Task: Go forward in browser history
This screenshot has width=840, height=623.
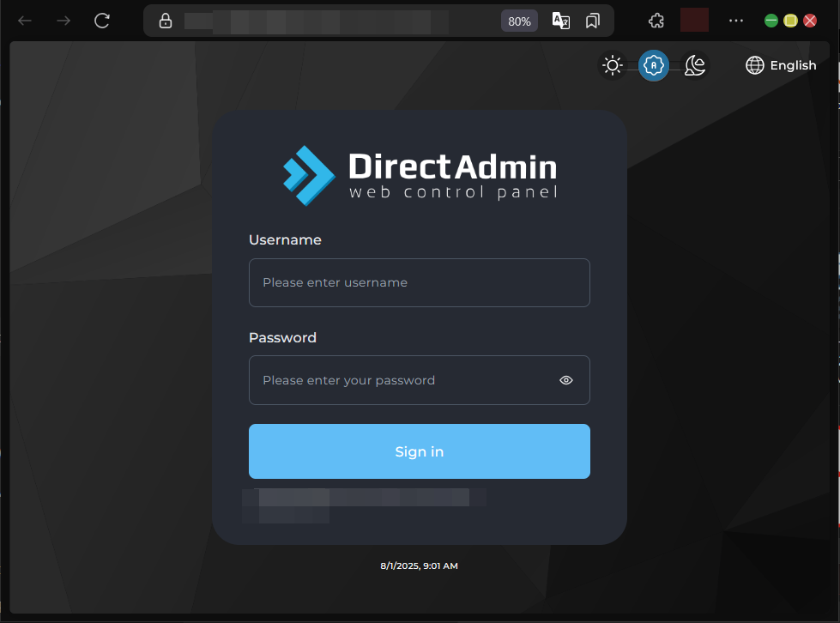Action: coord(63,21)
